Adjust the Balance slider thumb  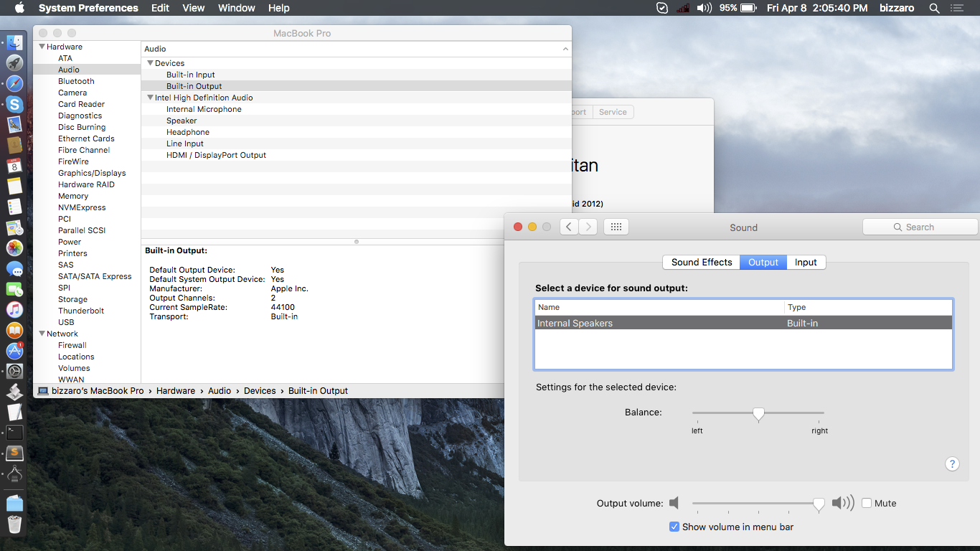[758, 414]
